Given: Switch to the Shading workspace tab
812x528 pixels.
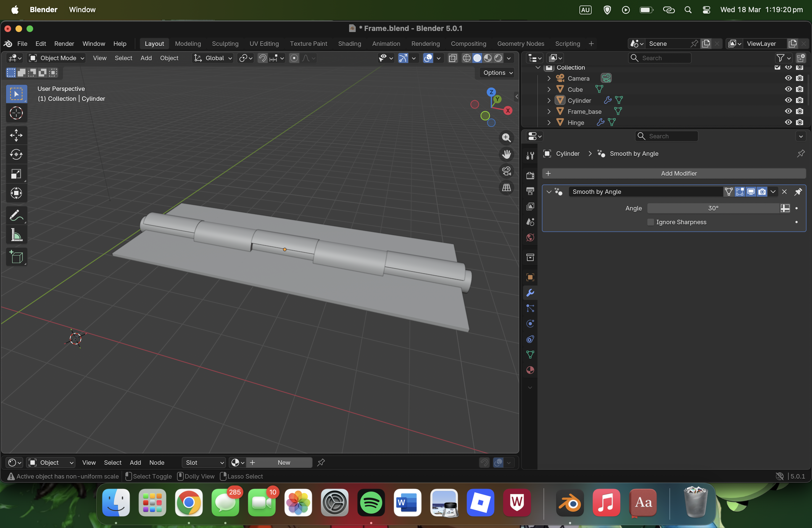Looking at the screenshot, I should pos(349,44).
